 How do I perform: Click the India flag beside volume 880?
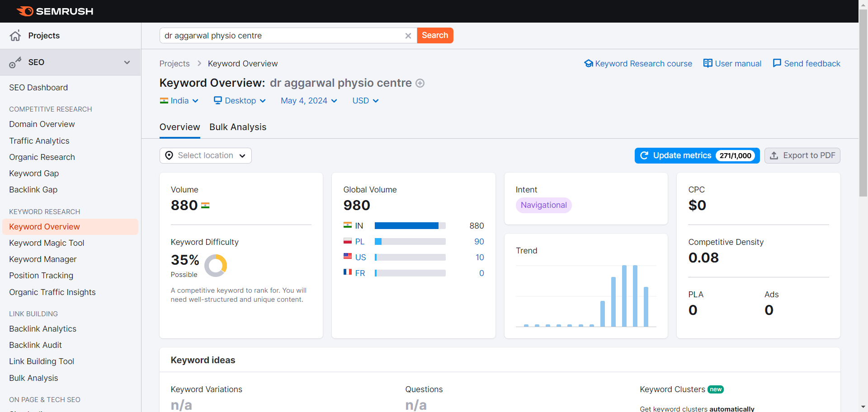205,206
